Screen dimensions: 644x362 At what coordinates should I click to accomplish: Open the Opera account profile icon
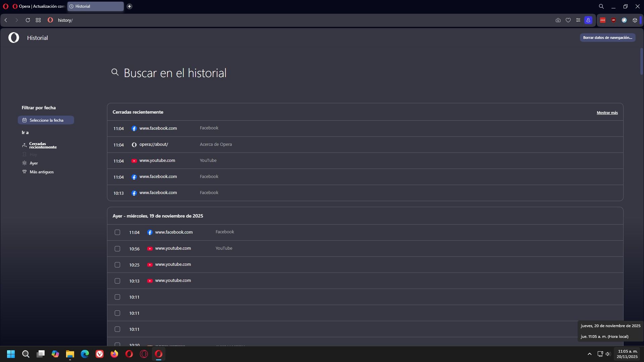pyautogui.click(x=588, y=20)
